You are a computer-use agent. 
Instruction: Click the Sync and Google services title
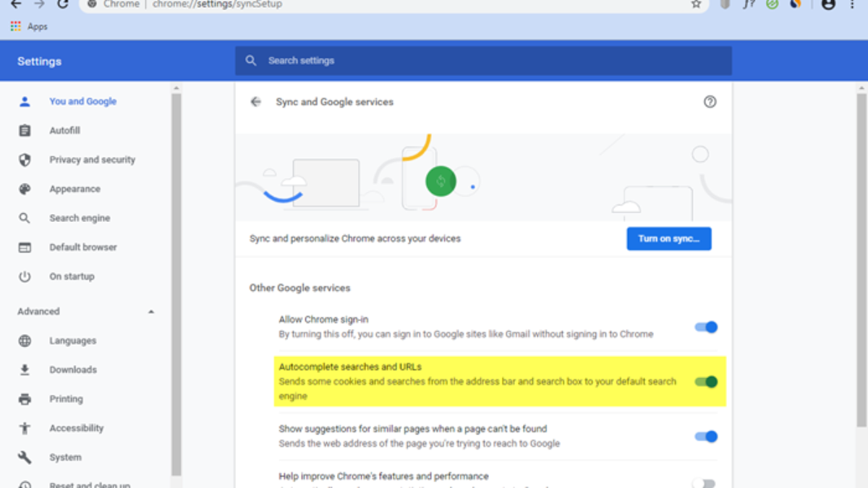tap(335, 102)
